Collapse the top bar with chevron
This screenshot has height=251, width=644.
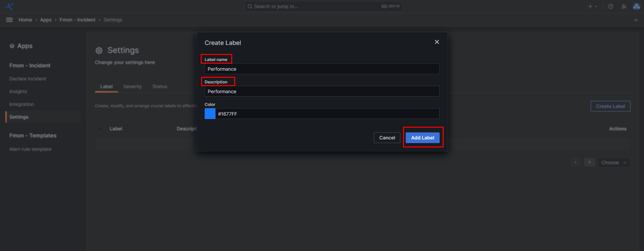[x=636, y=20]
